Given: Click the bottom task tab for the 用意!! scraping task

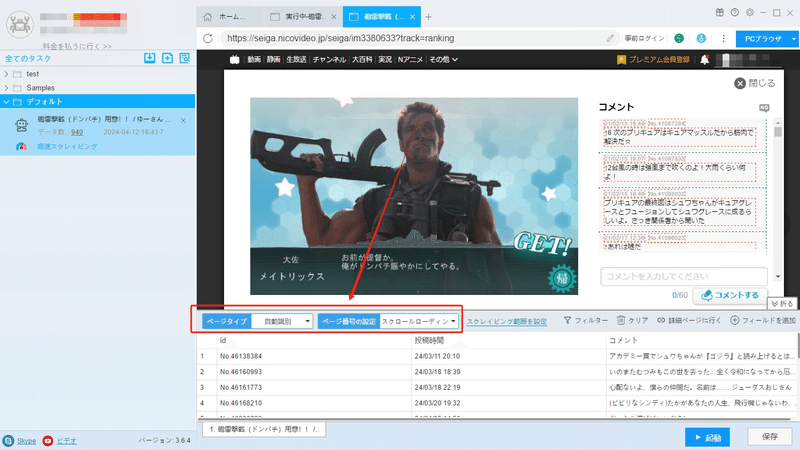Looking at the screenshot, I should 264,430.
